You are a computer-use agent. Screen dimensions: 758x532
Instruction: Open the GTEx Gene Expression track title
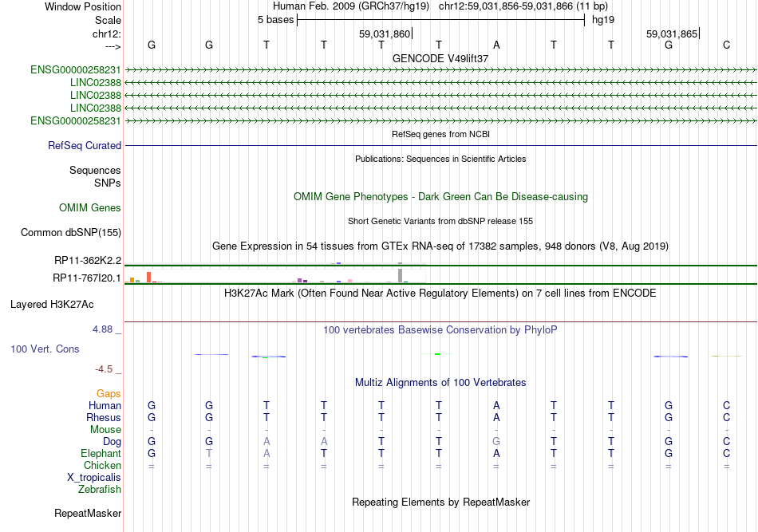click(440, 246)
